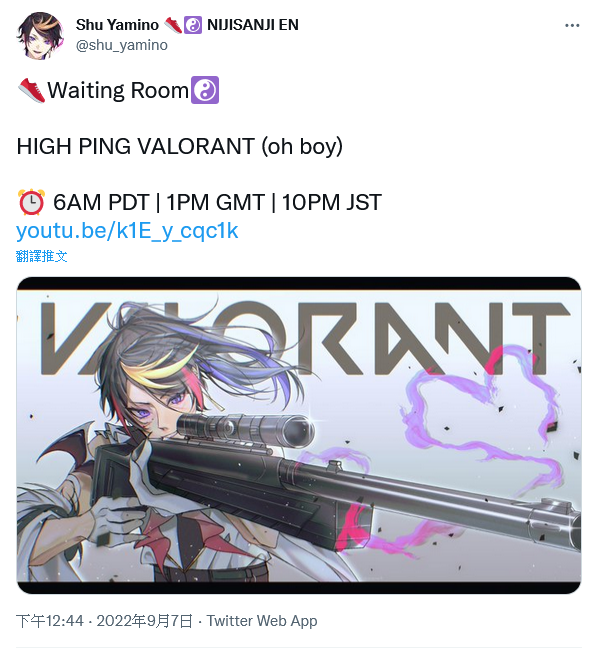Open the three-dot more options menu
Image resolution: width=598 pixels, height=648 pixels.
tap(572, 26)
